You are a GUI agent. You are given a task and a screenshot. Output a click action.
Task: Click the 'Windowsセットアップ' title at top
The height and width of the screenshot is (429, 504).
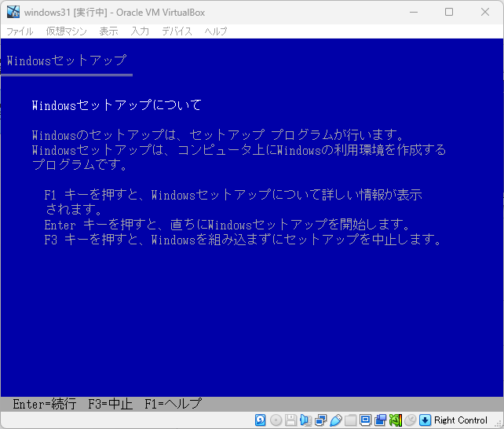(67, 60)
